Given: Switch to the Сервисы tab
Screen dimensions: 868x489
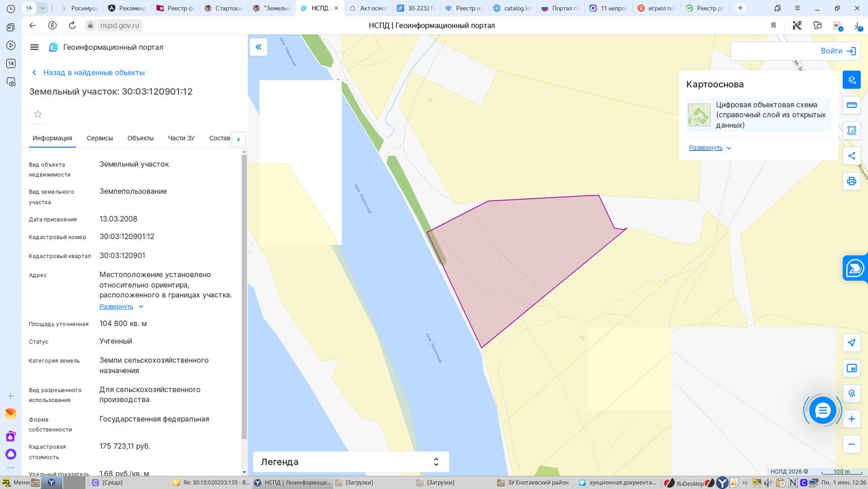Looking at the screenshot, I should tap(100, 138).
